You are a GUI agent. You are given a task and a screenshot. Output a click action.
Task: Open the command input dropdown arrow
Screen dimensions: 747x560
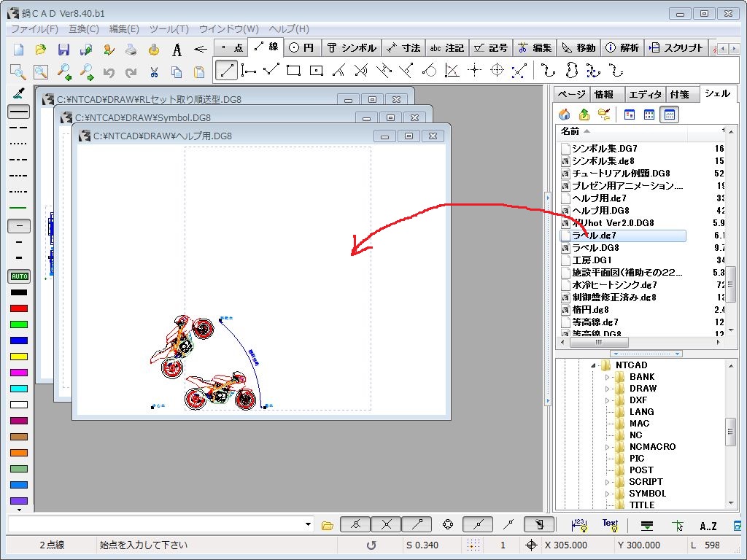tap(309, 524)
